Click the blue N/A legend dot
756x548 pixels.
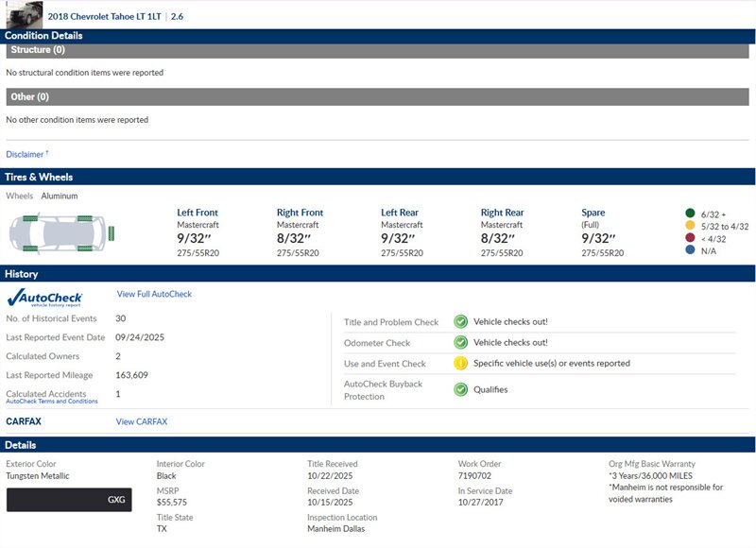[x=690, y=251]
